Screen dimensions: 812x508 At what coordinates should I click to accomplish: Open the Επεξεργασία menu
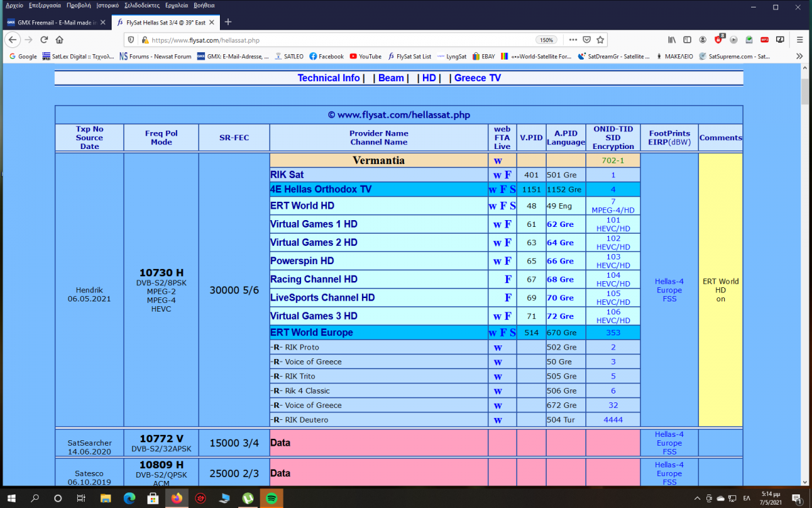click(45, 5)
